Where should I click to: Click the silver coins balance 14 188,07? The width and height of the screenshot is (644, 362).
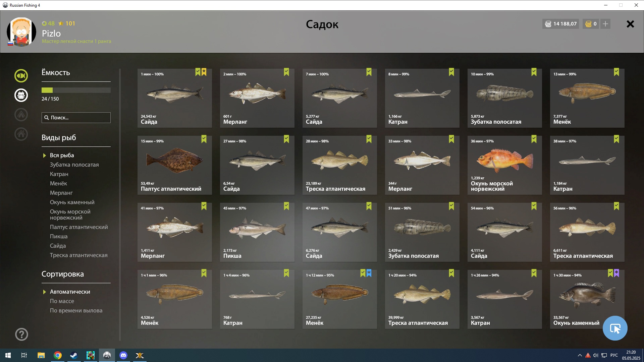tap(560, 24)
